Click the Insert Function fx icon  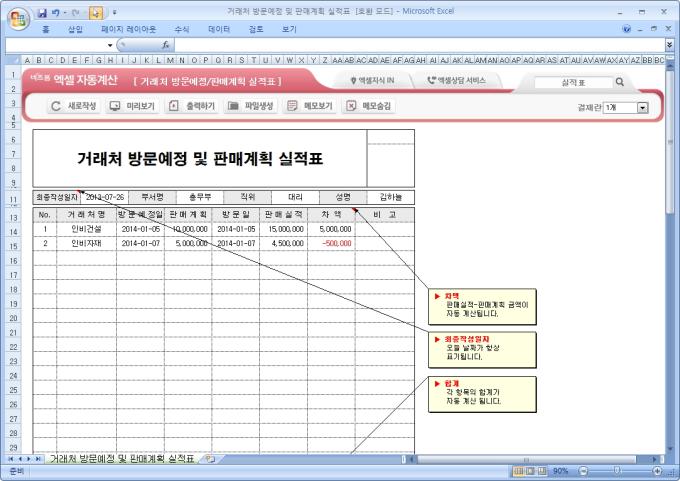click(x=166, y=45)
